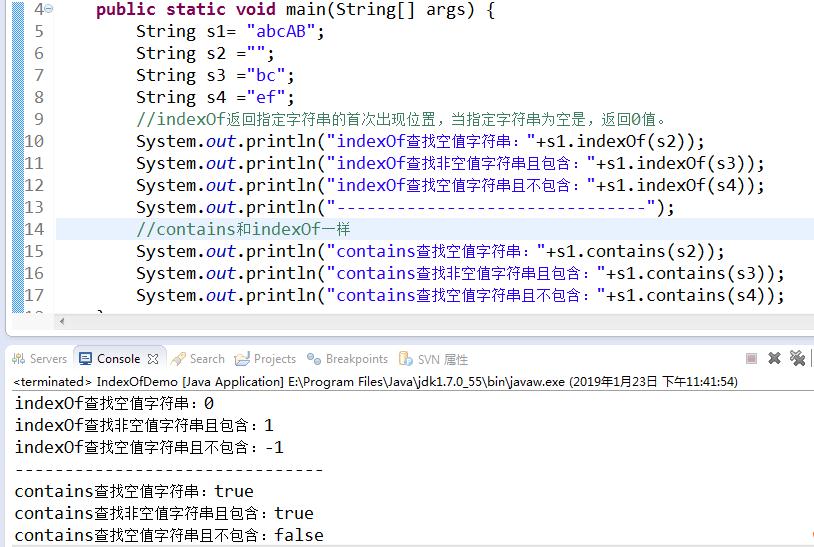Screen dimensions: 814x547
Task: Click the Terminate red square icon
Action: coord(751,358)
